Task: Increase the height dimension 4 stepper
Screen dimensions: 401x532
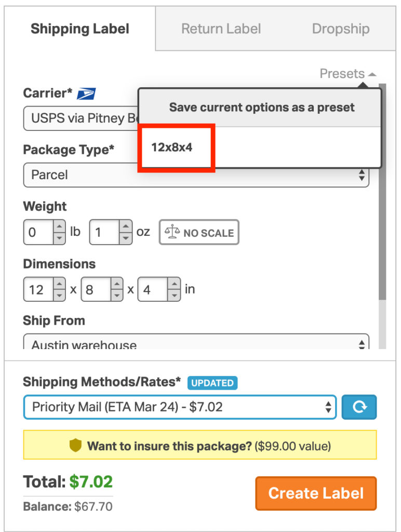Action: 175,284
